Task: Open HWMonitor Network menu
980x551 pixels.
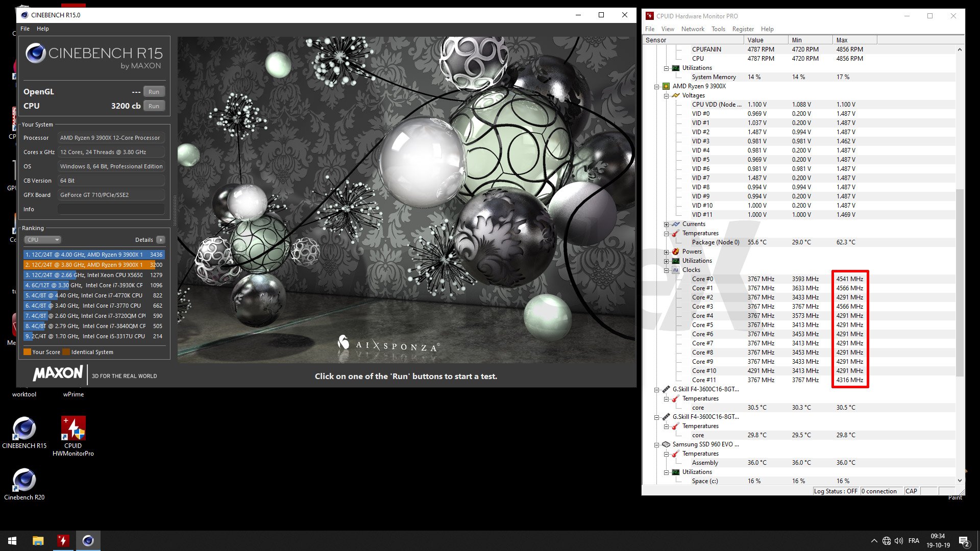Action: [693, 29]
